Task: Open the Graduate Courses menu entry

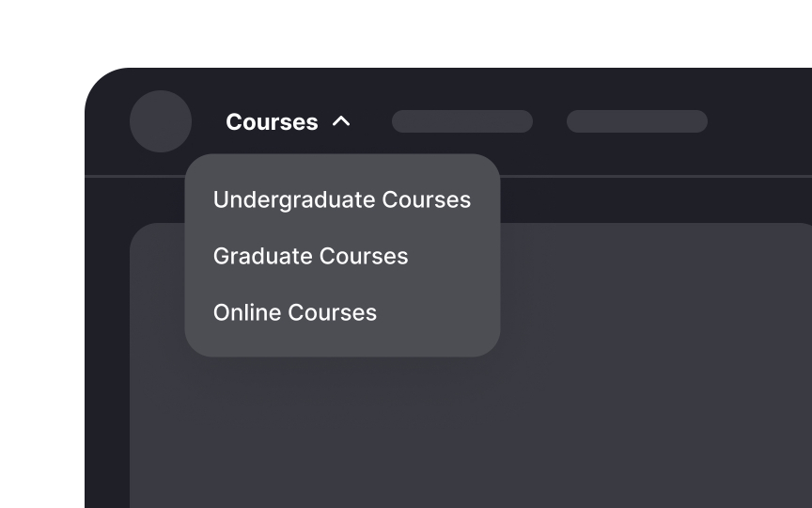Action: (310, 256)
